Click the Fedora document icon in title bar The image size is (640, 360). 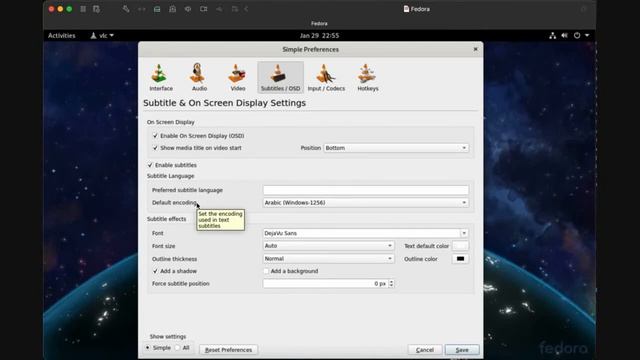[406, 9]
